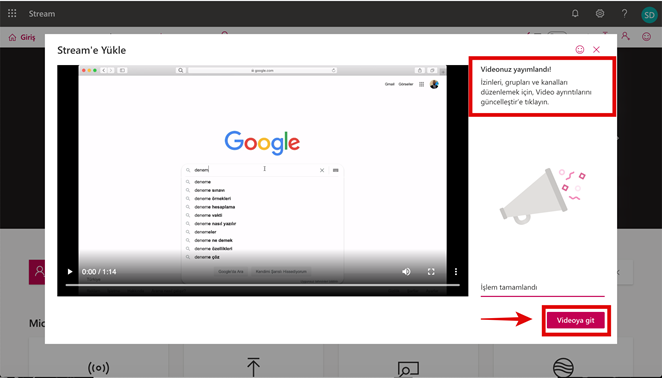Open the app launcher grid icon
Image resolution: width=662 pixels, height=378 pixels.
tap(12, 14)
